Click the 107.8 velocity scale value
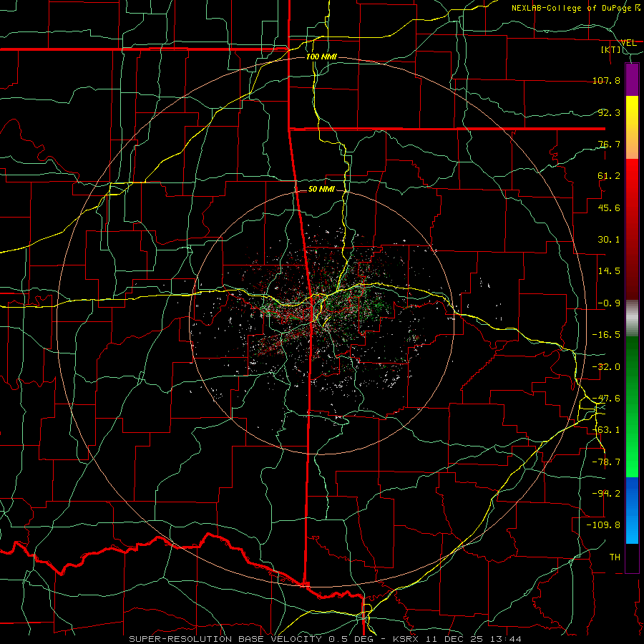The image size is (644, 644). point(607,80)
